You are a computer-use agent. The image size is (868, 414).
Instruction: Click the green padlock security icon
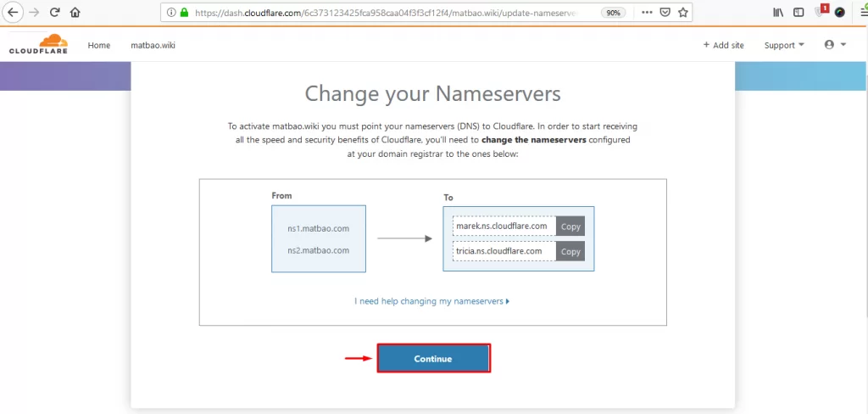(x=184, y=12)
